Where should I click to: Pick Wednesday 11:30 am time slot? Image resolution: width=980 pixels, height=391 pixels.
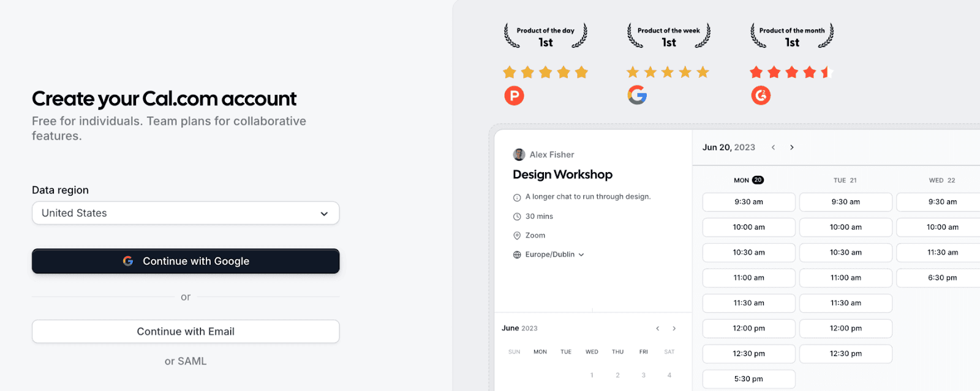click(938, 252)
